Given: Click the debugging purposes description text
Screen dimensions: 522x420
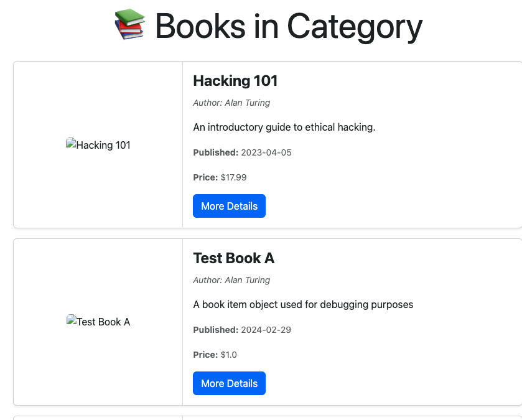Looking at the screenshot, I should (303, 304).
